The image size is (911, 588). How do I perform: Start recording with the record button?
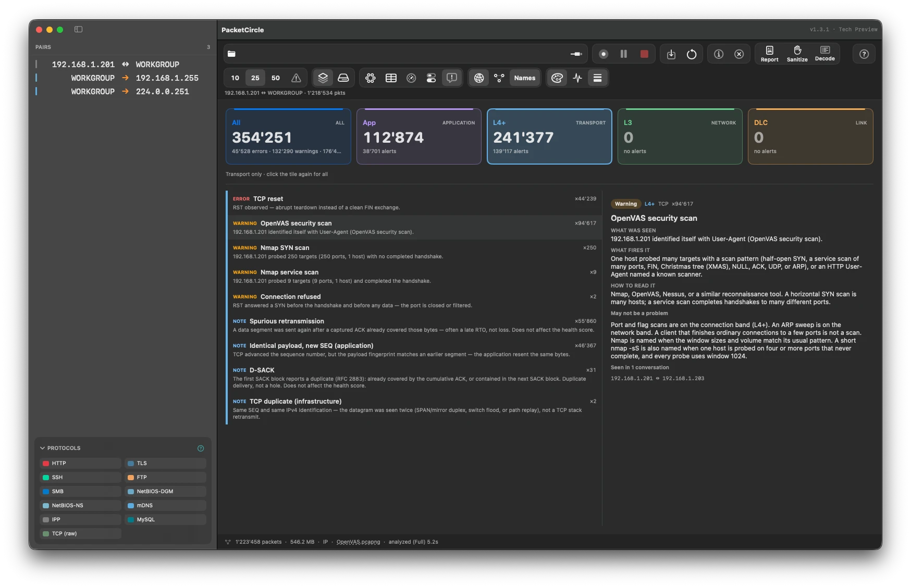coord(604,54)
